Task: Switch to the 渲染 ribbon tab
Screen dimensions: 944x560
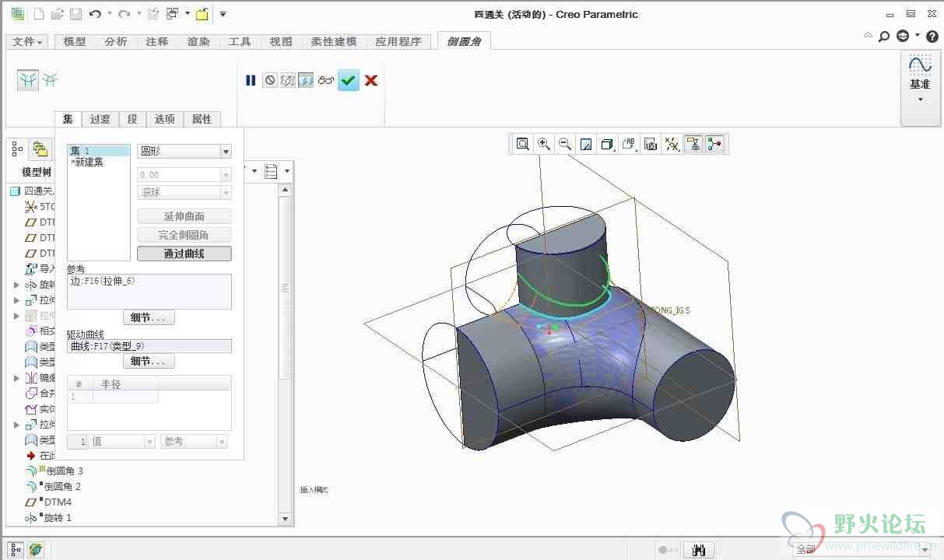Action: [198, 42]
